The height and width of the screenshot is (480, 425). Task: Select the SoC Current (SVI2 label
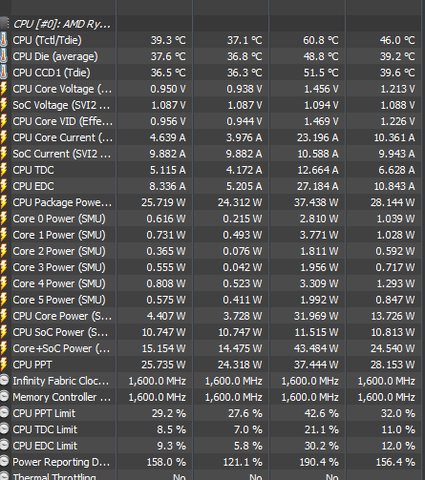[62, 154]
